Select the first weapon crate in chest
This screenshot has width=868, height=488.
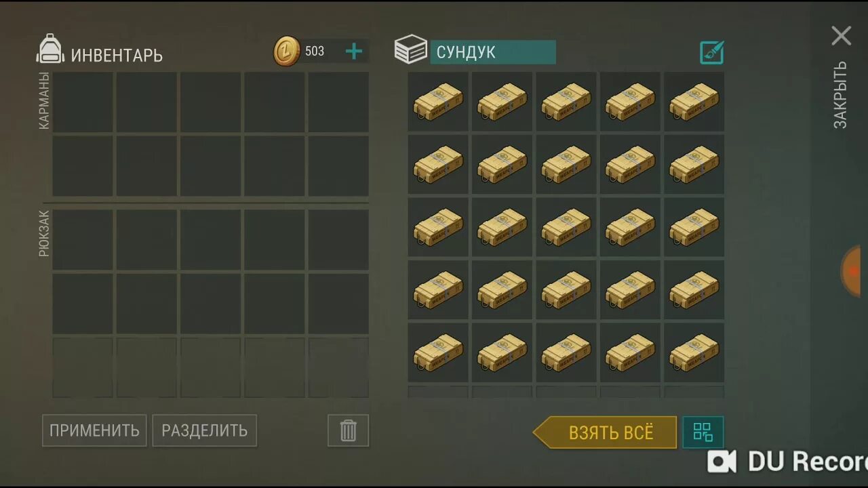pos(438,102)
